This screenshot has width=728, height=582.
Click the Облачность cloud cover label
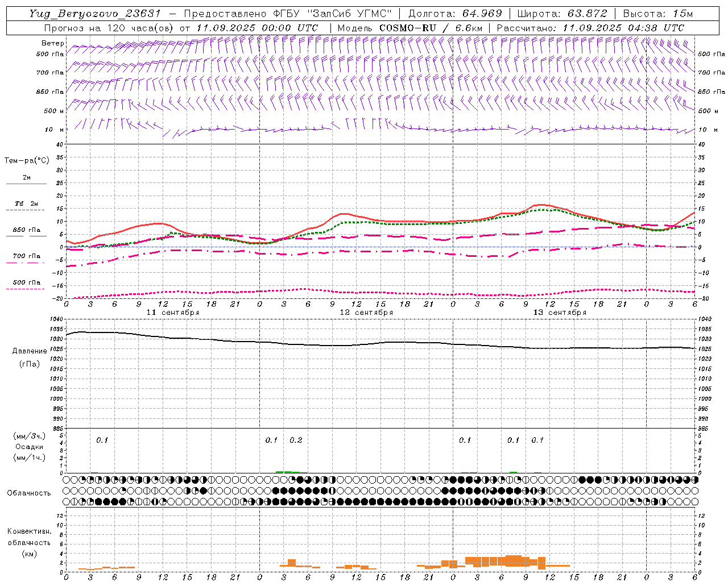(x=29, y=493)
